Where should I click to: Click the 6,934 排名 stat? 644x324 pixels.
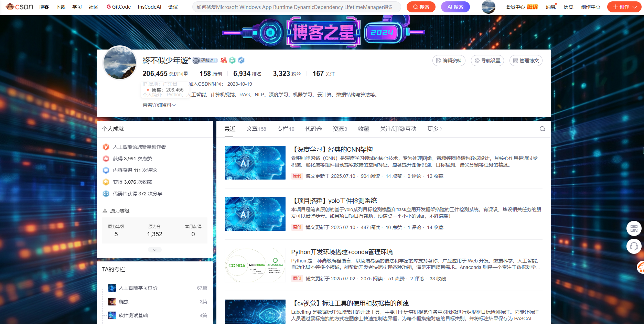[247, 74]
